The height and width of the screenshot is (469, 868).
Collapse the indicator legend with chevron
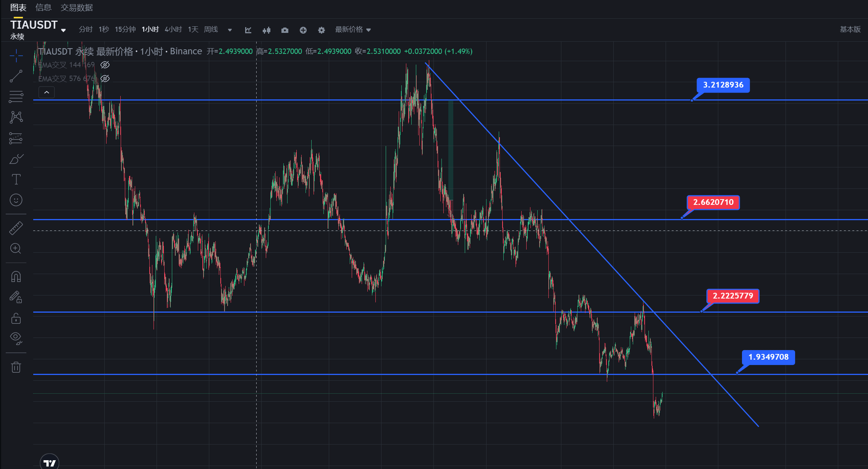coord(47,92)
